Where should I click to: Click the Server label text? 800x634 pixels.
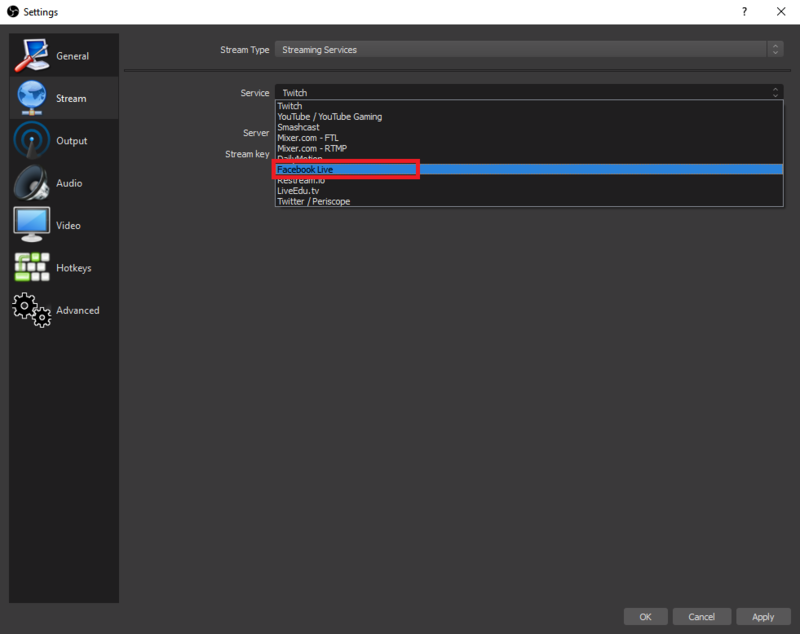point(256,133)
